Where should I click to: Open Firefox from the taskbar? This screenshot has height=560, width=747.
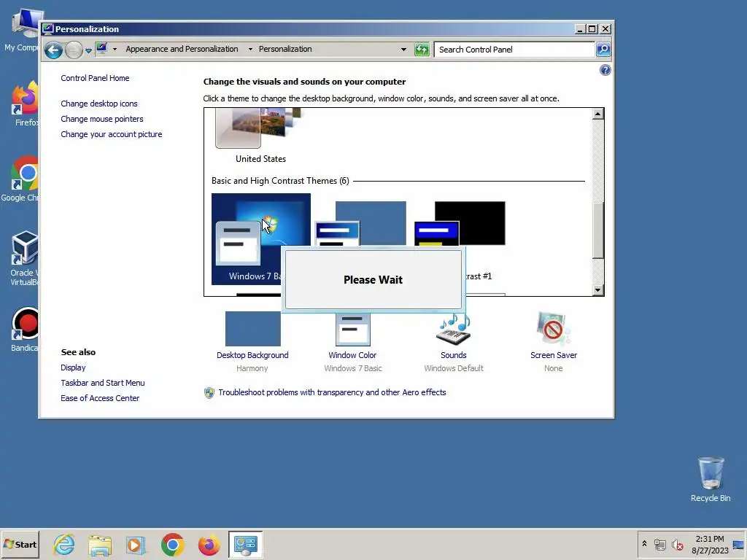[209, 544]
